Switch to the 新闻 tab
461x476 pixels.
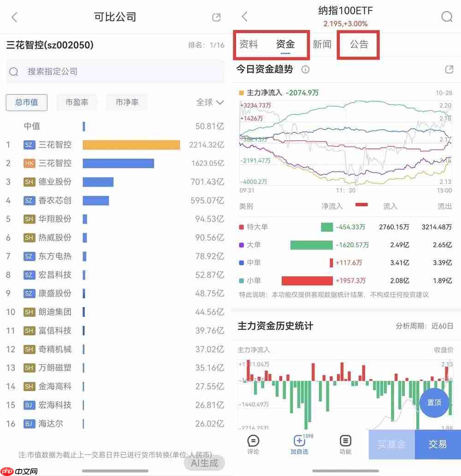(322, 44)
